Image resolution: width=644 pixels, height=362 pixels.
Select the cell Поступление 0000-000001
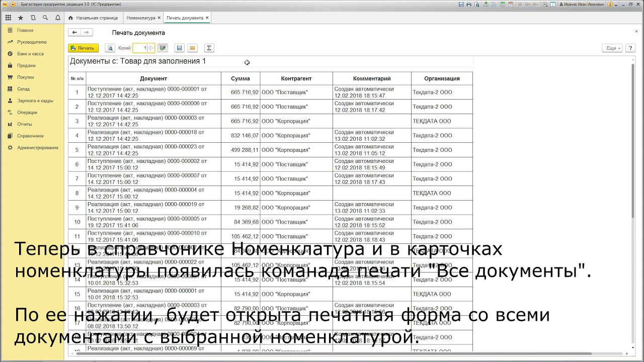pyautogui.click(x=153, y=92)
